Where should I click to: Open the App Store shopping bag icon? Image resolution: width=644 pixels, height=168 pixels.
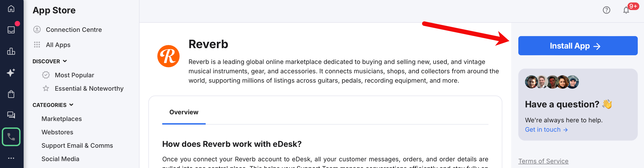point(11,94)
